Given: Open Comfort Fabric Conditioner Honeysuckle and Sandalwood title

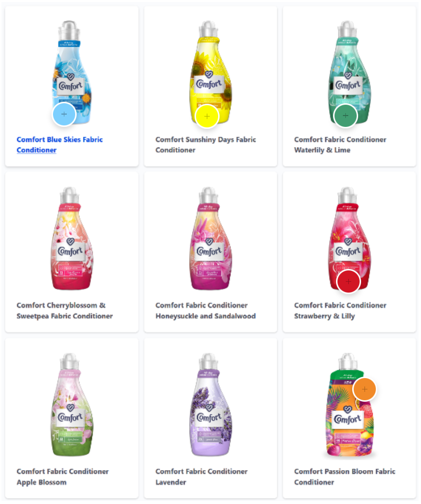Looking at the screenshot, I should pyautogui.click(x=205, y=310).
